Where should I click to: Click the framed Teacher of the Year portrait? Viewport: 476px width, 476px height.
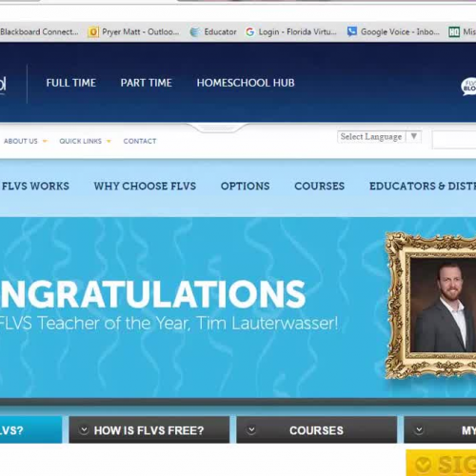click(x=431, y=306)
